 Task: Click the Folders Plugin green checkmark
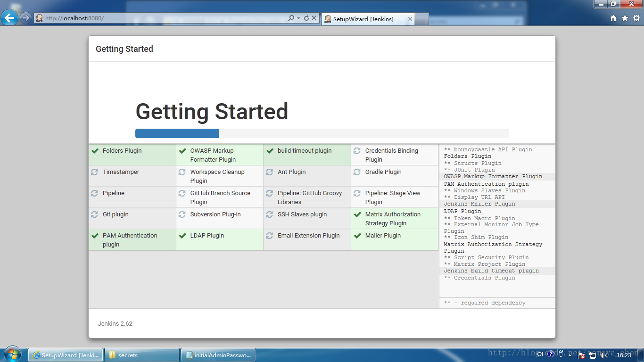tap(95, 151)
